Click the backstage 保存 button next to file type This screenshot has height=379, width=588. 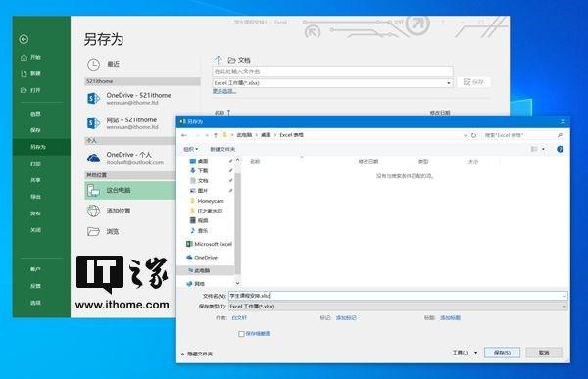(473, 82)
